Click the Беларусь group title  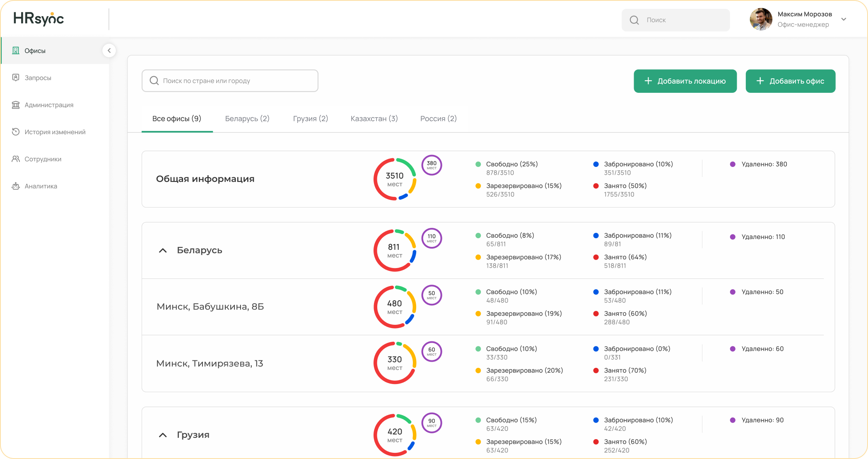[200, 250]
